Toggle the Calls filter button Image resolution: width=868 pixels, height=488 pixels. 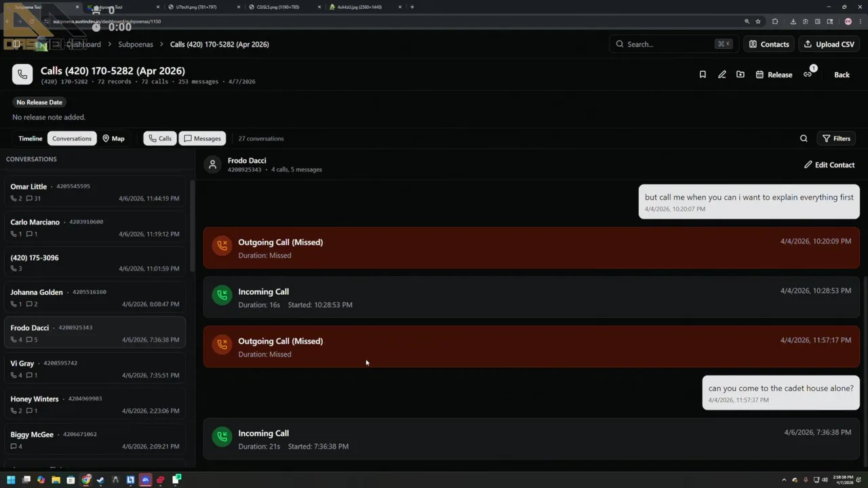point(160,138)
